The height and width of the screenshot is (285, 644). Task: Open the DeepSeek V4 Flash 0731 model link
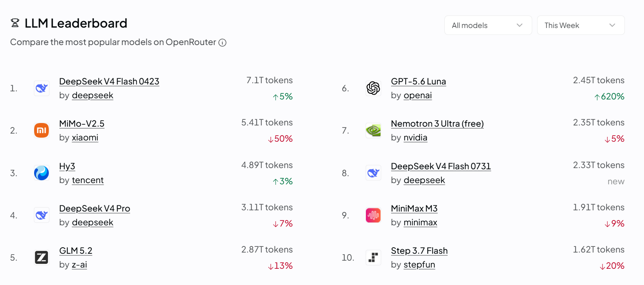pos(441,166)
